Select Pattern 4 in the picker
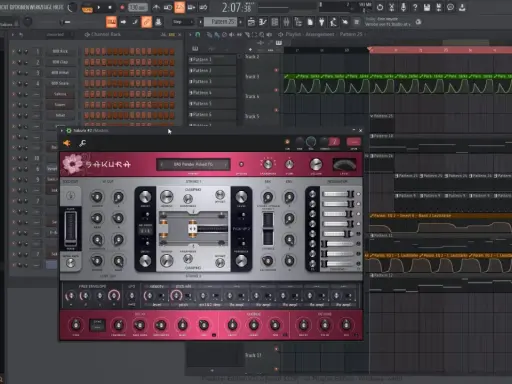This screenshot has width=512, height=384. coord(212,93)
